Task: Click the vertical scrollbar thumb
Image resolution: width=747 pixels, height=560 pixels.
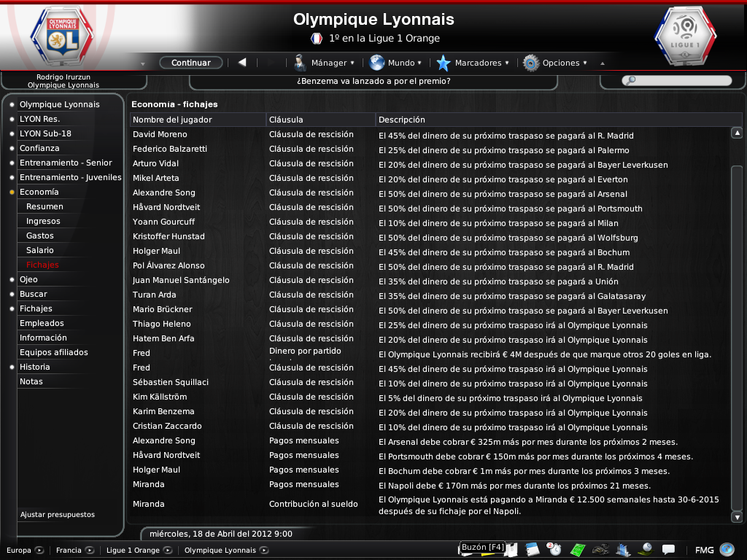Action: (x=737, y=337)
